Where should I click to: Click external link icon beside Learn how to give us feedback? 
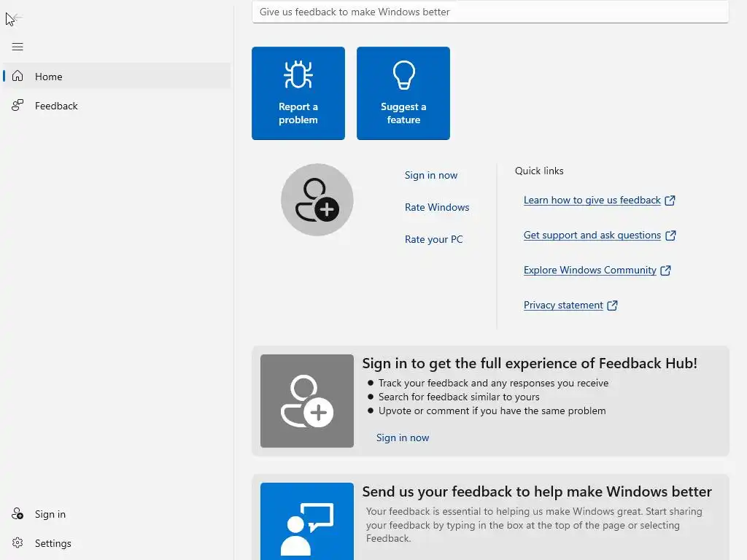670,201
